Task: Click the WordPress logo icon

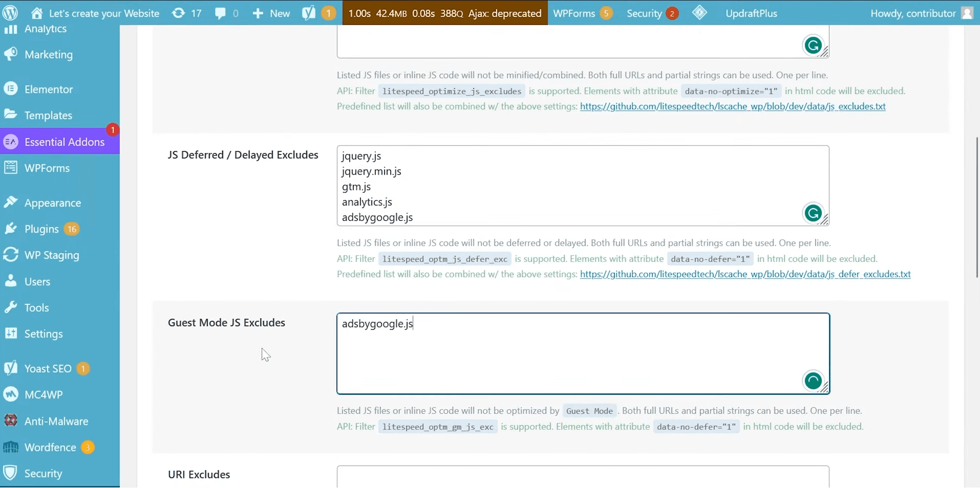Action: pos(10,13)
